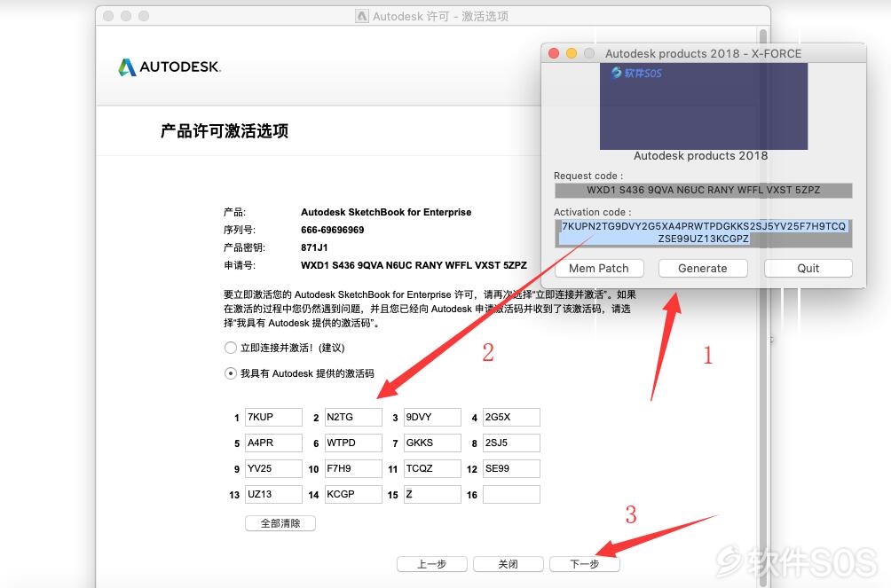Click activation field 2 containing N2TG

(x=353, y=417)
